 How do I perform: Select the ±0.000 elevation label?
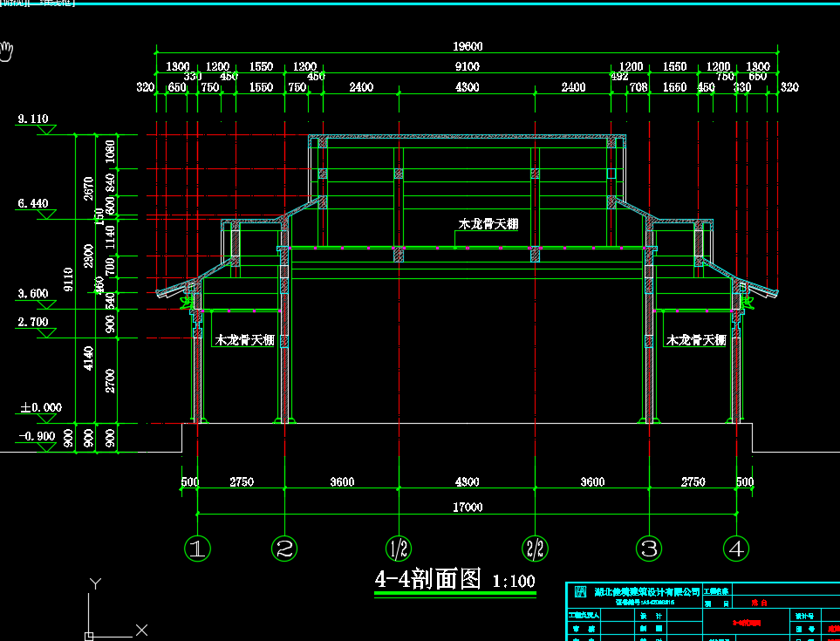click(x=41, y=407)
